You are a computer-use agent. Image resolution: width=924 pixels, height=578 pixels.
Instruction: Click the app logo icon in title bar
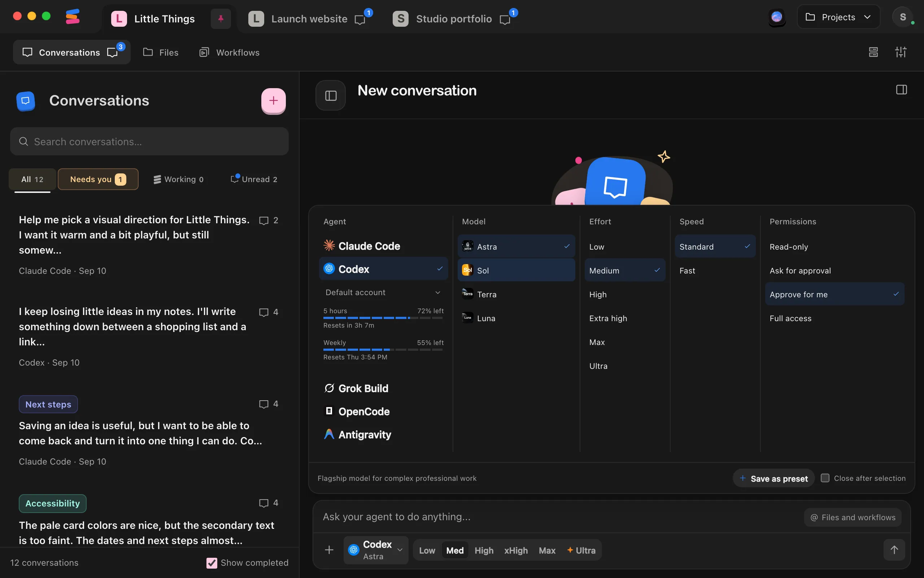(72, 17)
